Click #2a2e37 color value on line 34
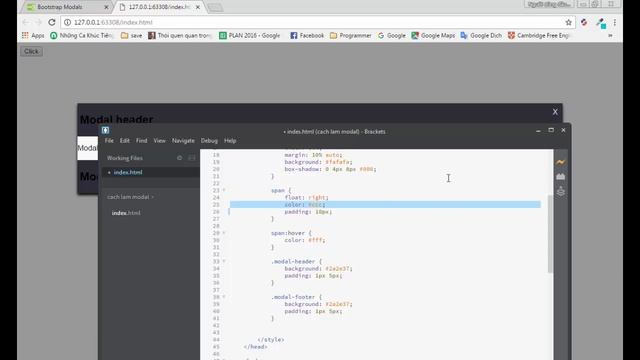640x360 pixels. 338,269
